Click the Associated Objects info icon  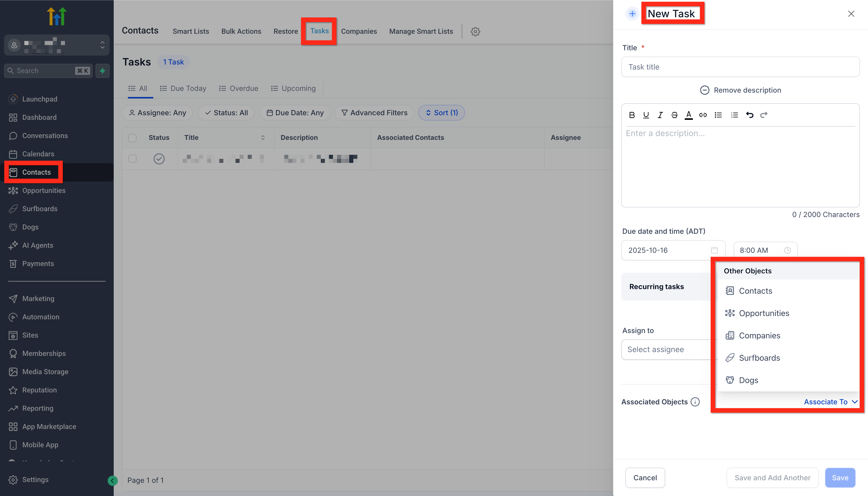(x=695, y=402)
